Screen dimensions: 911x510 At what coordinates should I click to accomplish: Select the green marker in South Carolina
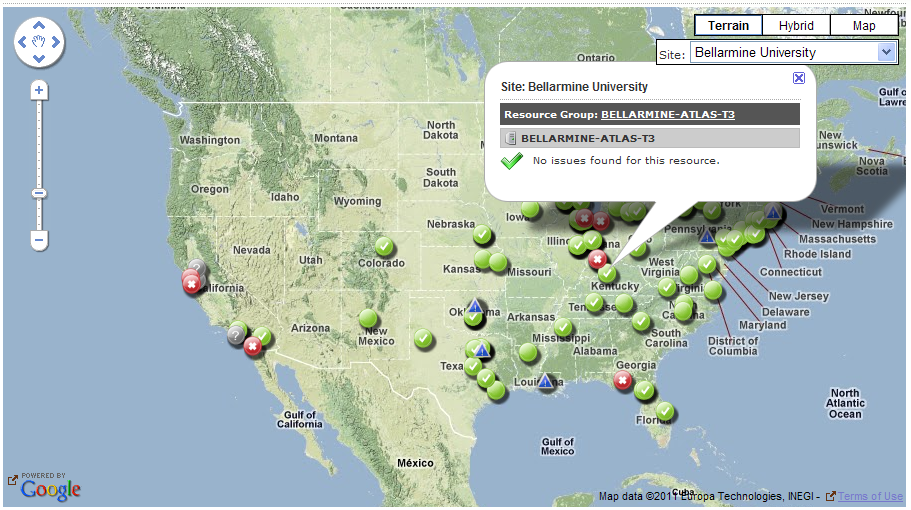click(x=641, y=321)
